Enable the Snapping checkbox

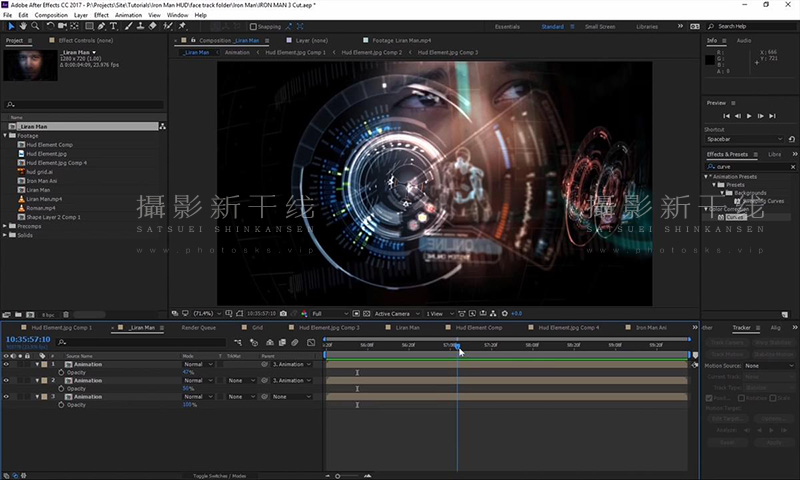point(253,27)
